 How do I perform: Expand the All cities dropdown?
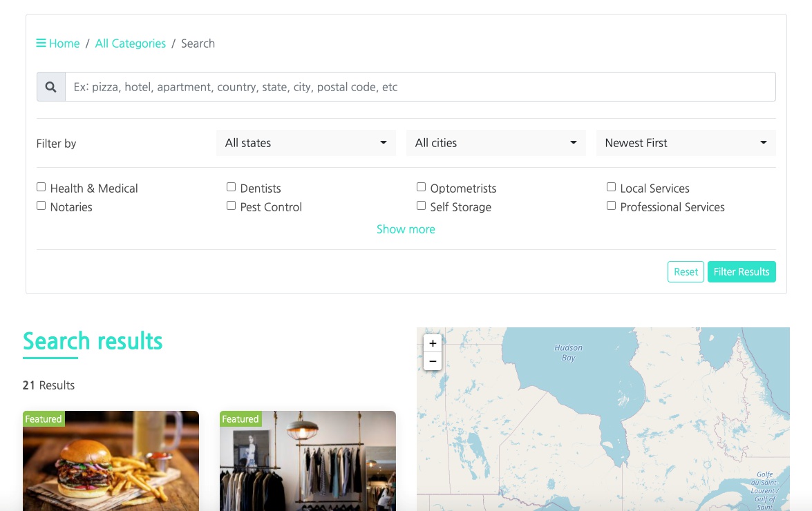pos(495,143)
